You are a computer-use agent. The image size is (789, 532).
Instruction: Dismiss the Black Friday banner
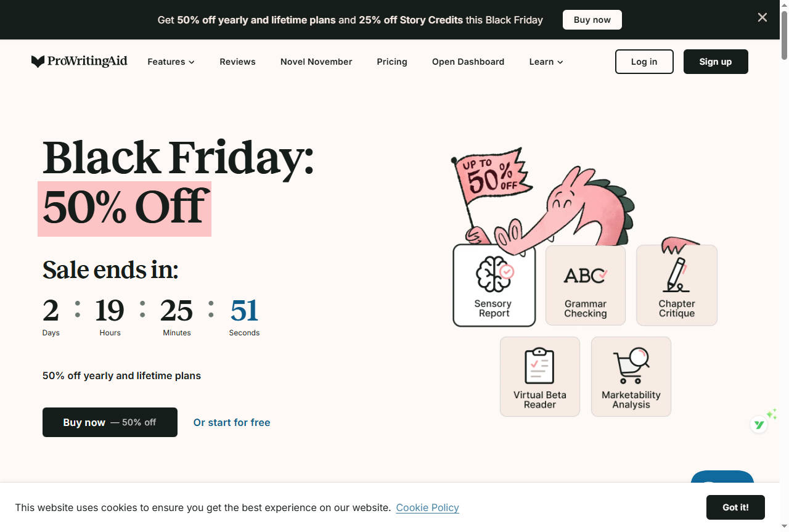[762, 18]
